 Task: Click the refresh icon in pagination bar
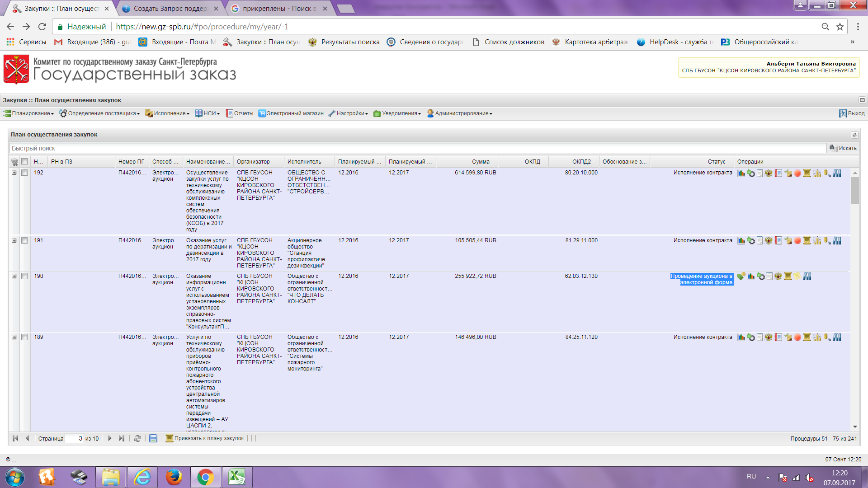tap(137, 438)
